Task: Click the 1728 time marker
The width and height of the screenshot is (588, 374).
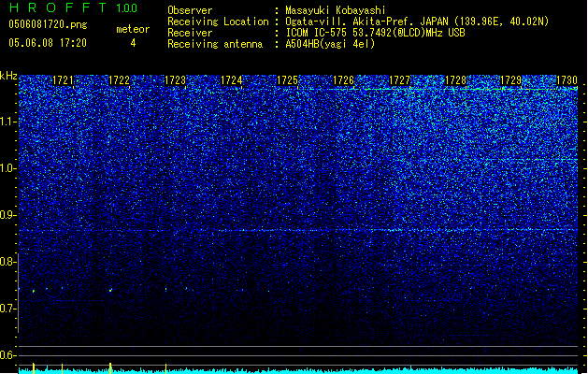Action: click(x=455, y=80)
